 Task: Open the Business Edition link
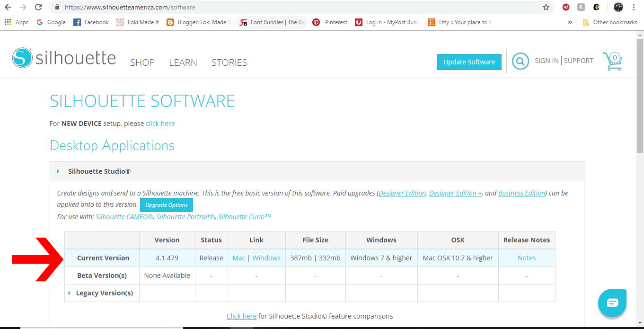pos(521,193)
